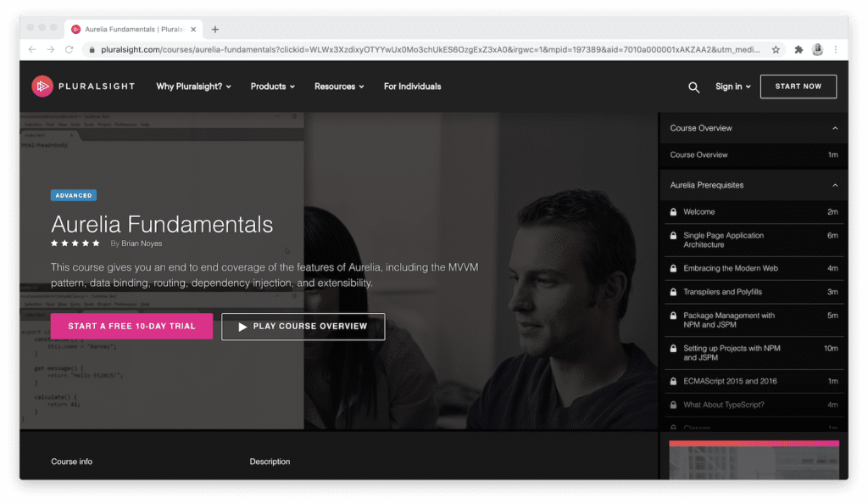
Task: Click lock icon beside Welcome lesson
Action: (673, 211)
